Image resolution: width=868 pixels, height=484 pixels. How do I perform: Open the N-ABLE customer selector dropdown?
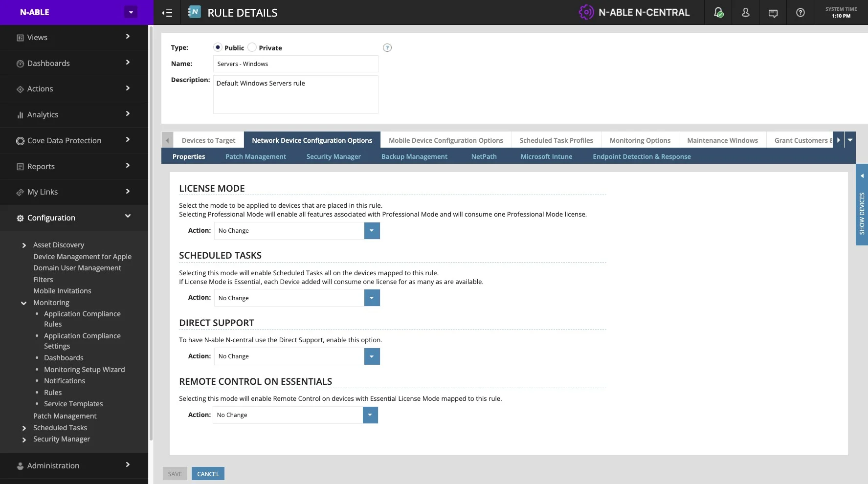pos(131,12)
